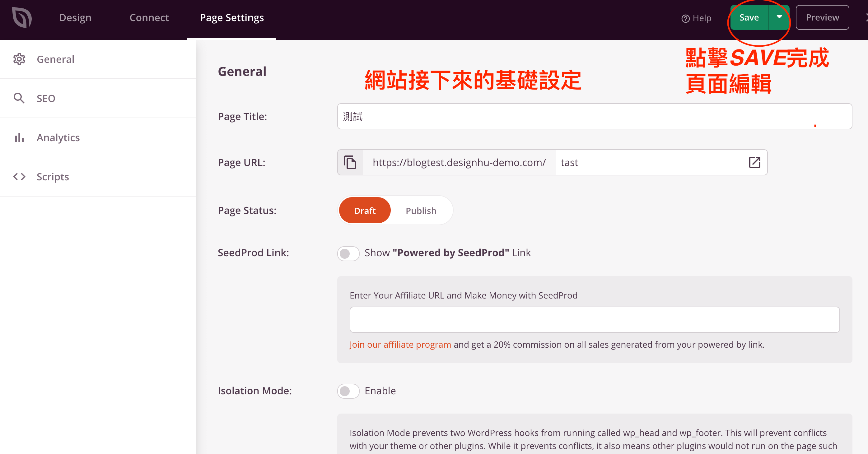
Task: Enable the Isolation Mode toggle
Action: point(347,391)
